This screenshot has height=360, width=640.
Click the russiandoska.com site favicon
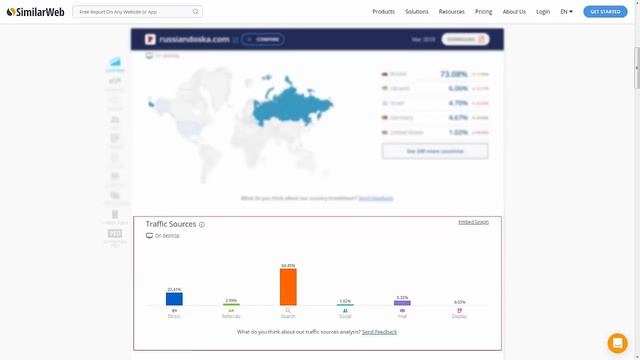(x=150, y=39)
